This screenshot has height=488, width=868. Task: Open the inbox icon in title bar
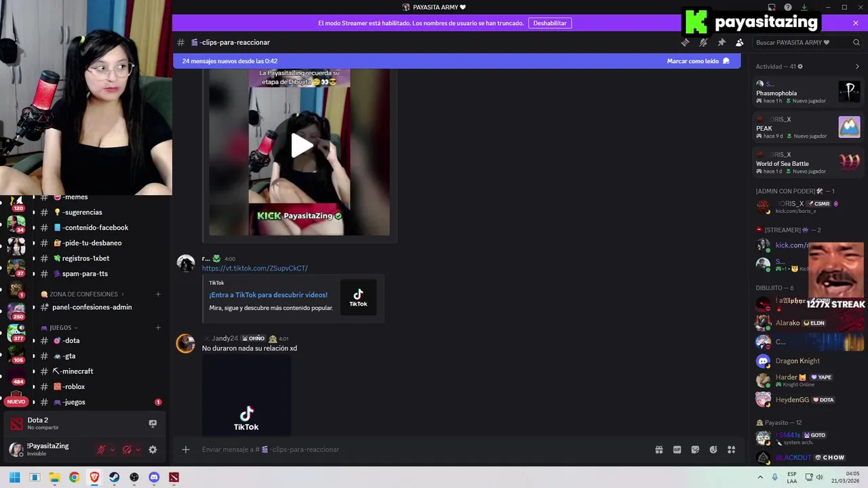point(772,7)
